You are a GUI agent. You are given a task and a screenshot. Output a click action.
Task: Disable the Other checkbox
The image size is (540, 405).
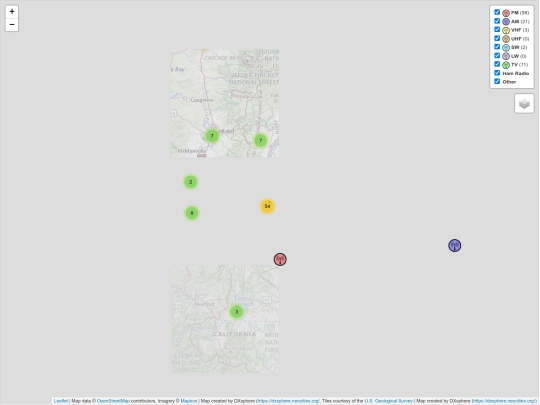497,81
